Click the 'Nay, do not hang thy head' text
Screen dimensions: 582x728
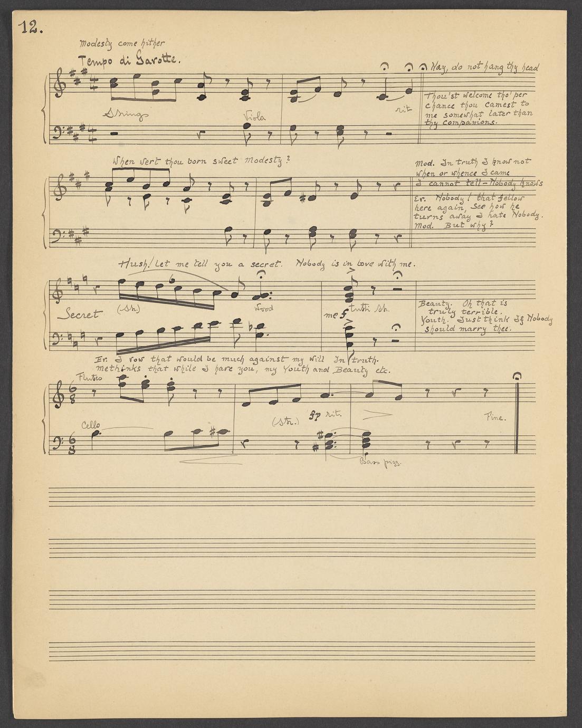click(x=484, y=68)
